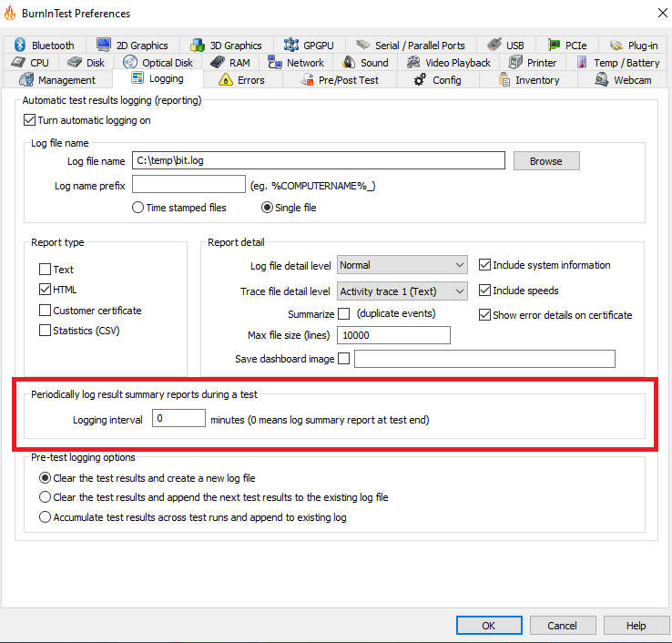
Task: Click the Webcam icon
Action: click(x=601, y=80)
